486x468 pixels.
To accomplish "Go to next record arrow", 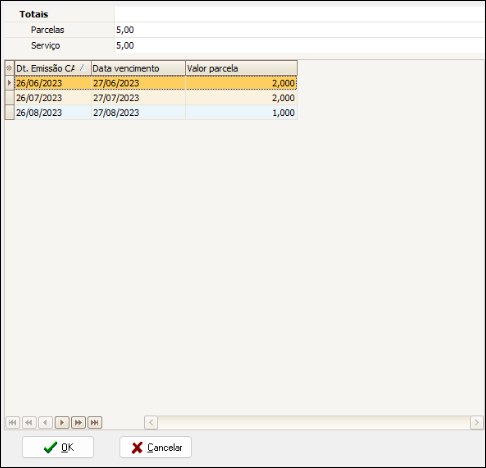I will pyautogui.click(x=62, y=423).
